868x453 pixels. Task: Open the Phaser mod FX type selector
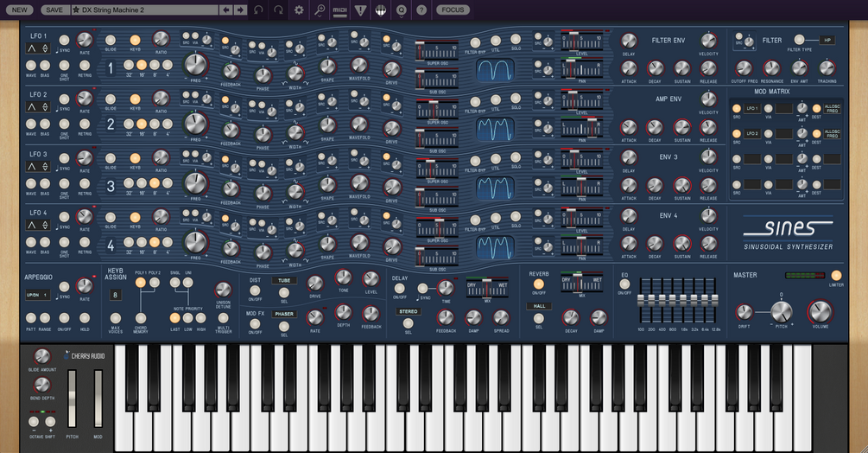(284, 314)
